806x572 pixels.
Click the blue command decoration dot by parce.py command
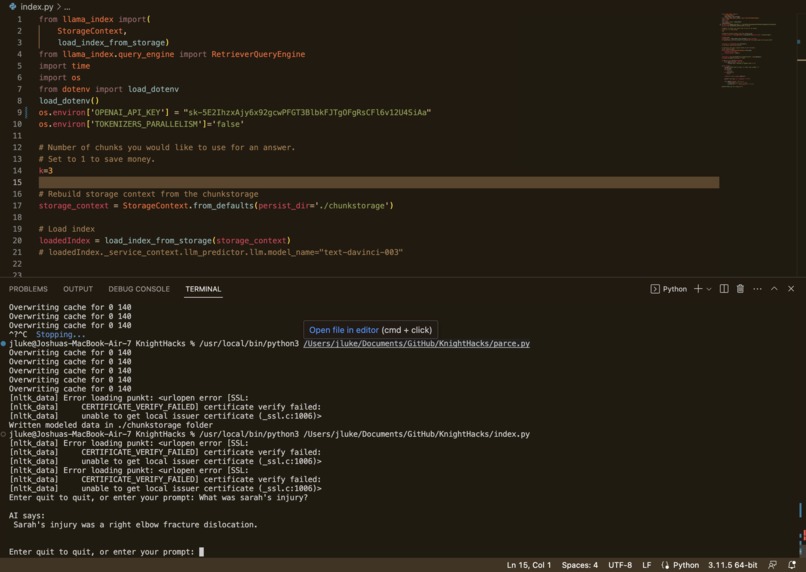tap(4, 343)
